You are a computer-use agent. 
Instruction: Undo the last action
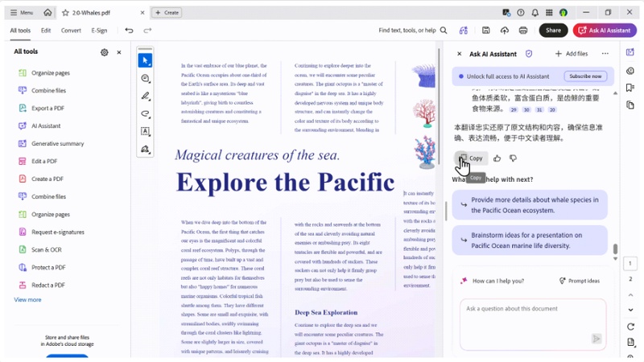click(x=129, y=31)
